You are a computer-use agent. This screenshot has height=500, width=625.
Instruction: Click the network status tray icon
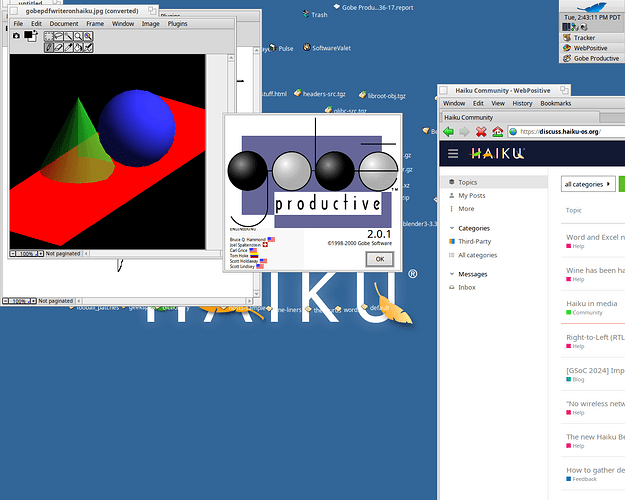(x=575, y=27)
